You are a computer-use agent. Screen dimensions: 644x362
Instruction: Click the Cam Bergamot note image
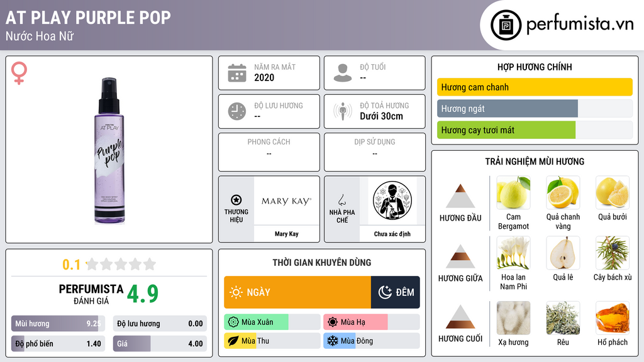[x=513, y=192]
